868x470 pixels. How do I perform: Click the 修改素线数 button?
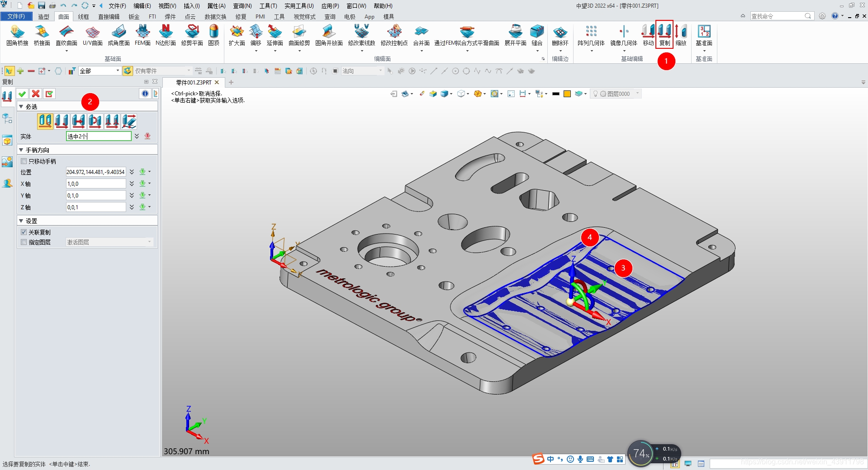click(361, 35)
